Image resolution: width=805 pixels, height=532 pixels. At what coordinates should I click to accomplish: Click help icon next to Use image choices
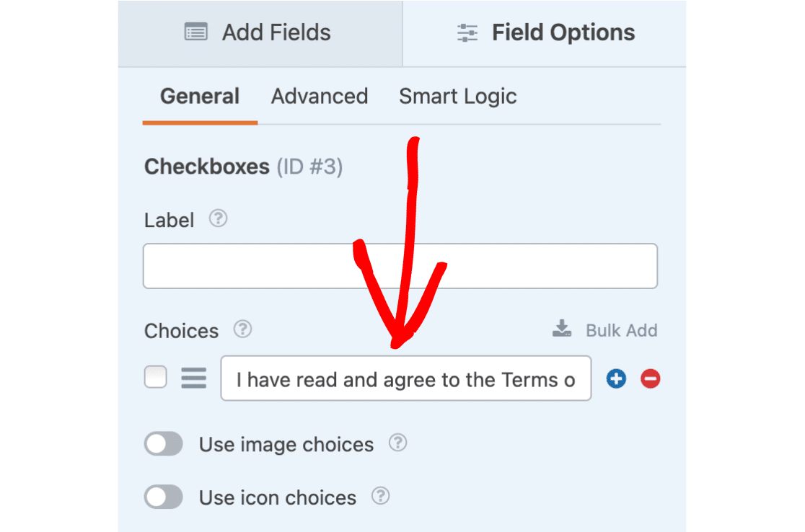pyautogui.click(x=397, y=443)
